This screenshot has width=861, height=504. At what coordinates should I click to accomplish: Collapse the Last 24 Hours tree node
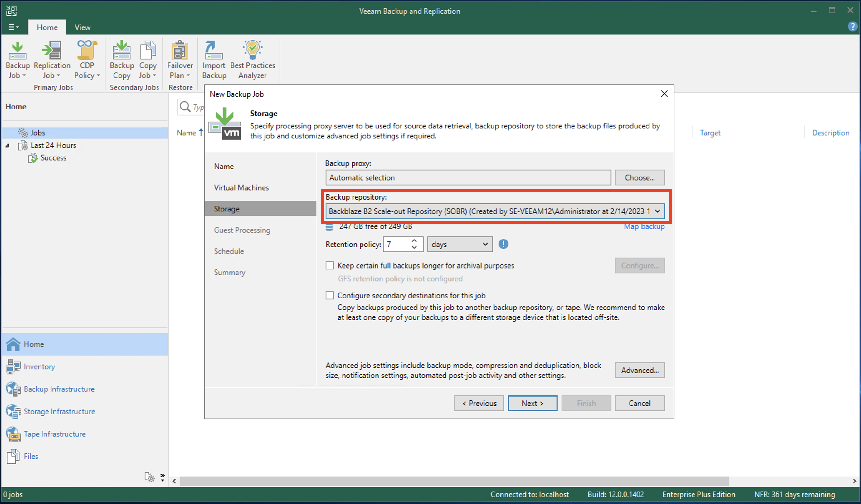7,146
